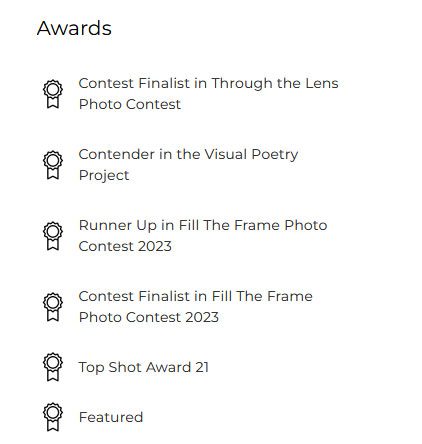The height and width of the screenshot is (444, 422).
Task: Click the Contest 2023 line under Runner Up
Action: [125, 246]
